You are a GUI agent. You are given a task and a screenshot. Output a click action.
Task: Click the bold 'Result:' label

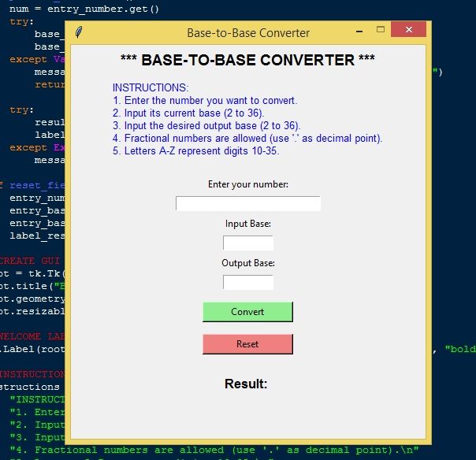[246, 384]
